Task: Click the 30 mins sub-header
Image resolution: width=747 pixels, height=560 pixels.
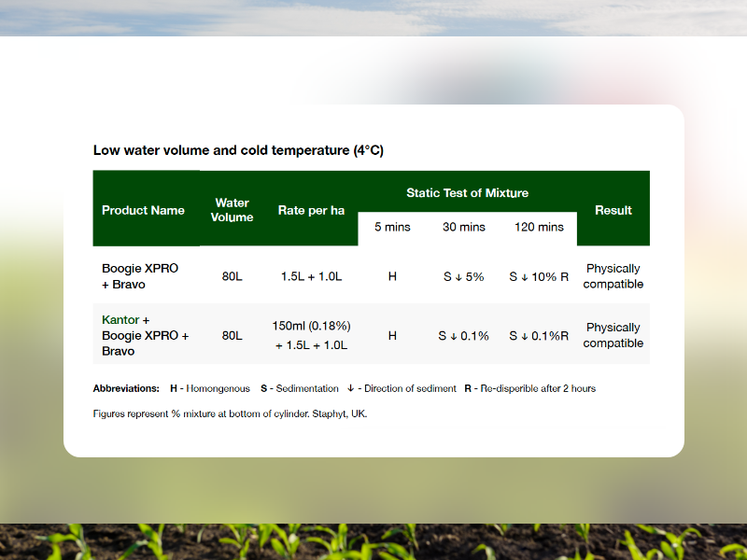Action: [x=464, y=227]
